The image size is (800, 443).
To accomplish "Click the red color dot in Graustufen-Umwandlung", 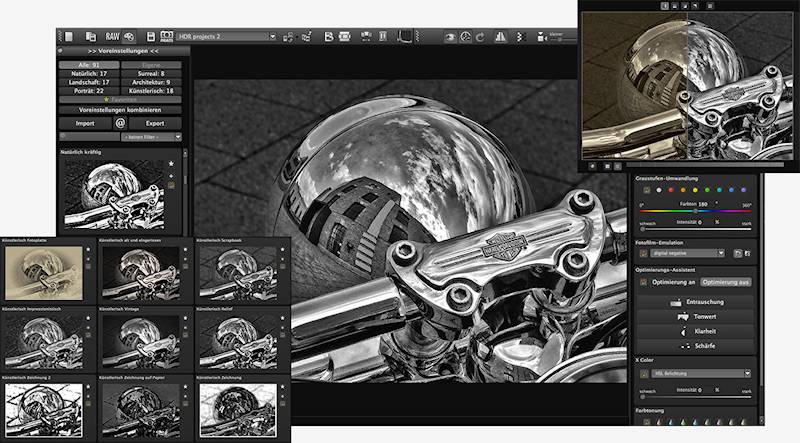I will (659, 191).
